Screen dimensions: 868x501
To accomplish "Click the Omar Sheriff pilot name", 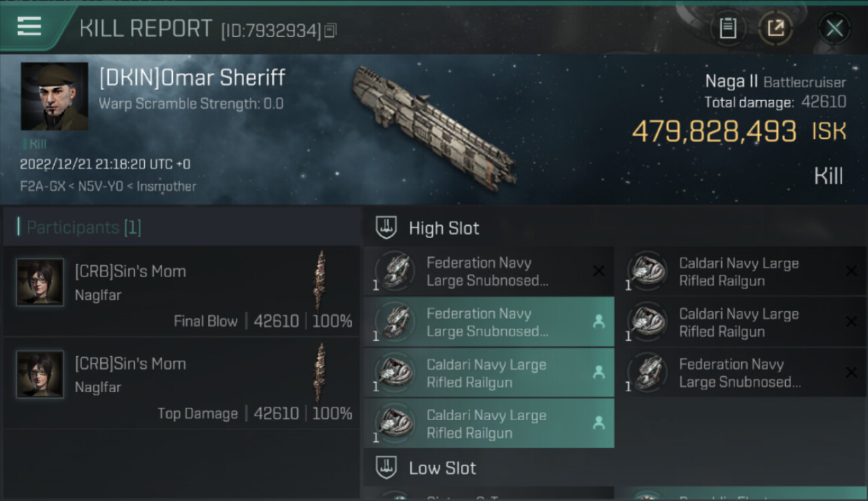I will pyautogui.click(x=192, y=78).
